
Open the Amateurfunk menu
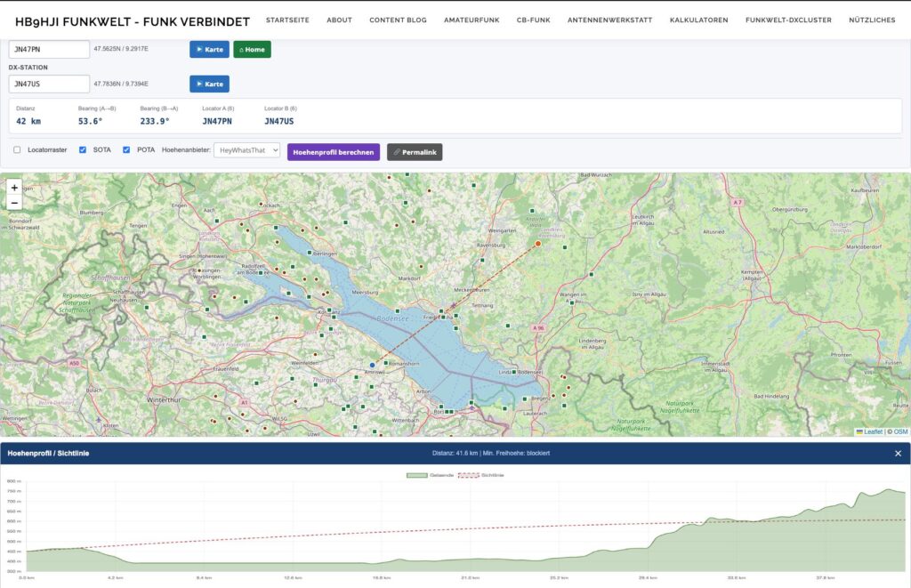pos(472,20)
